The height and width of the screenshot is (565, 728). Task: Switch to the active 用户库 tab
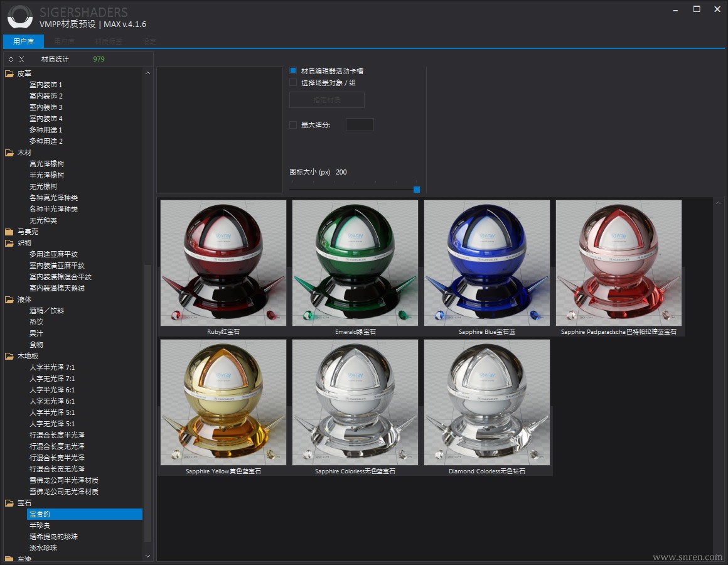pos(23,41)
